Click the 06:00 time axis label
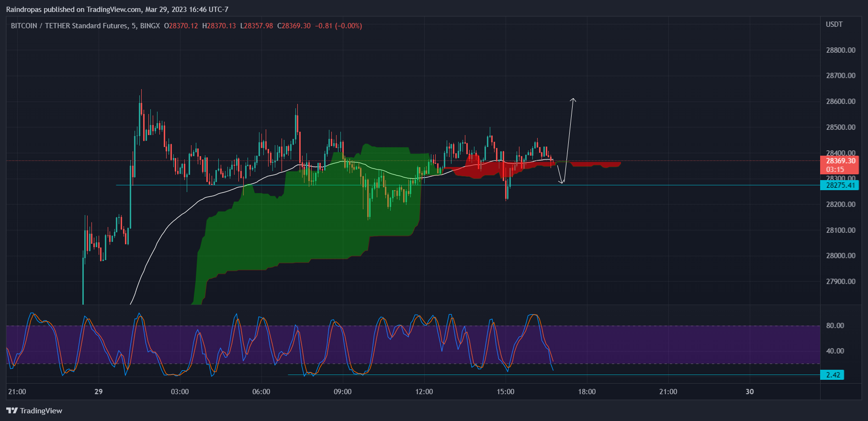 point(261,392)
